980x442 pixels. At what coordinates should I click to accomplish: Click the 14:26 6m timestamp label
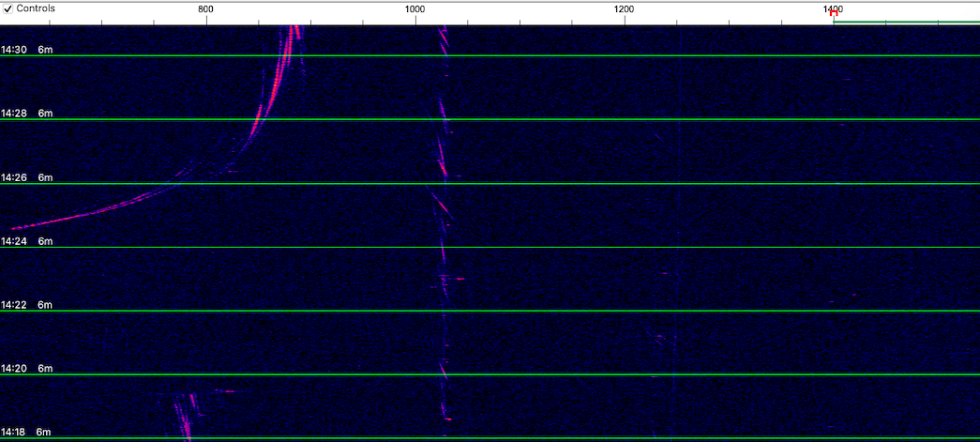[x=27, y=177]
